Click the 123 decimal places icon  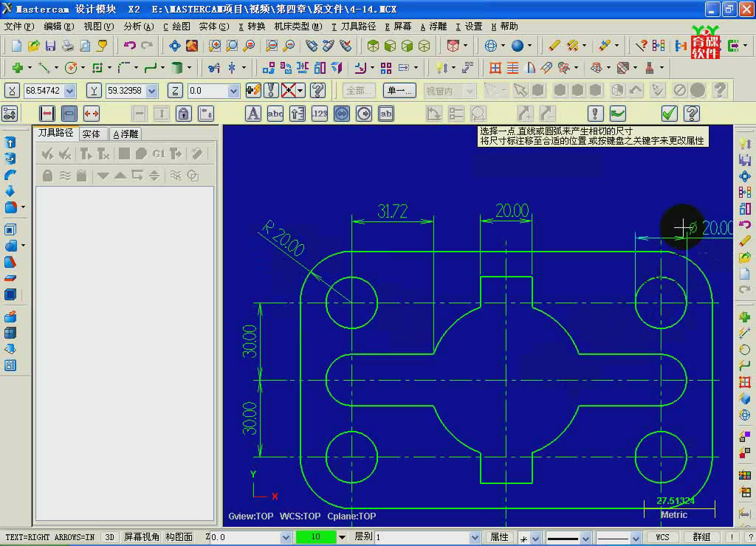(320, 114)
